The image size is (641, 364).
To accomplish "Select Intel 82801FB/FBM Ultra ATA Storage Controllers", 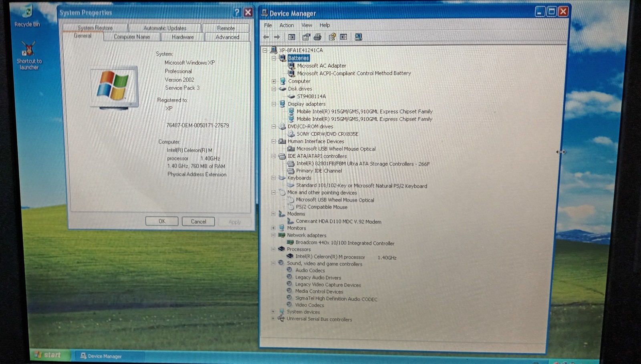I will click(x=363, y=164).
